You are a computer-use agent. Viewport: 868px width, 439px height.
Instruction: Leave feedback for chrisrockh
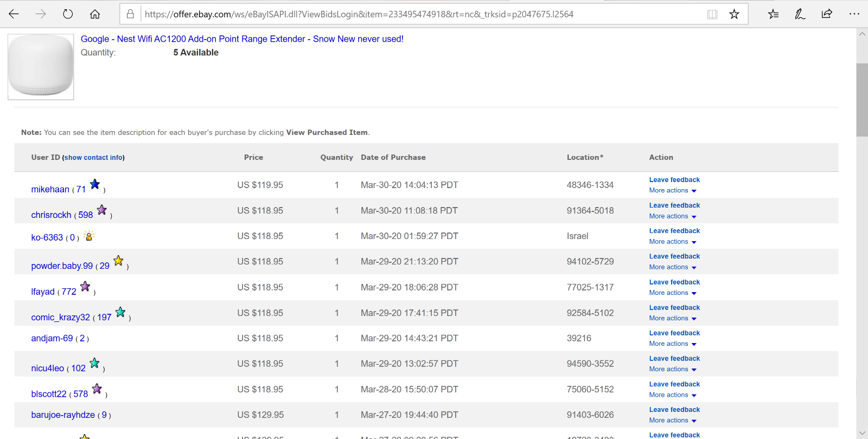pos(674,205)
